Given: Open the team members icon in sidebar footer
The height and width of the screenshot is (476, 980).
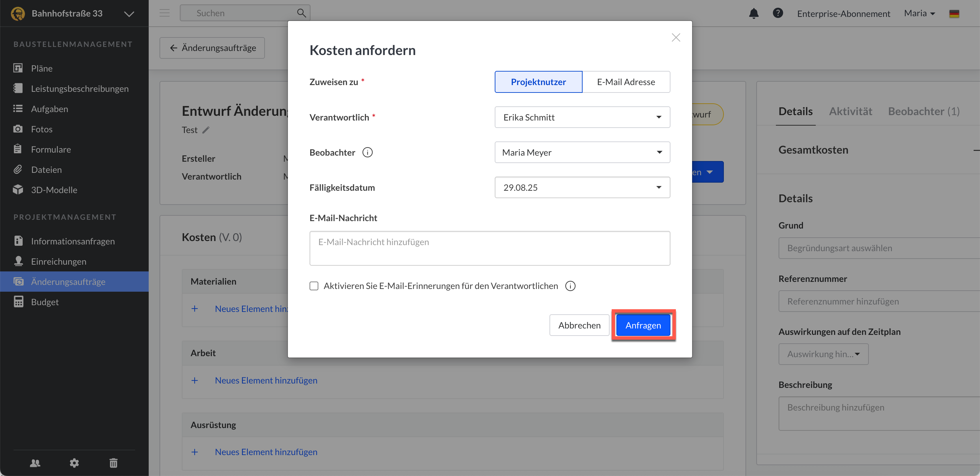Looking at the screenshot, I should [x=35, y=463].
